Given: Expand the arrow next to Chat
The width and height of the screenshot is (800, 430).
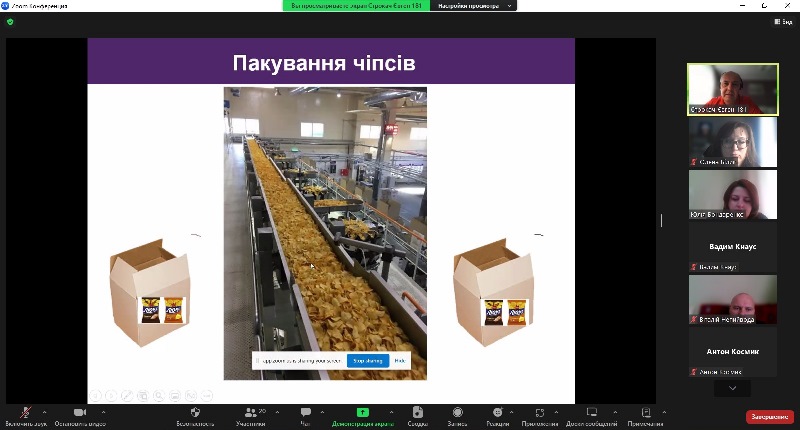Looking at the screenshot, I should pos(322,412).
